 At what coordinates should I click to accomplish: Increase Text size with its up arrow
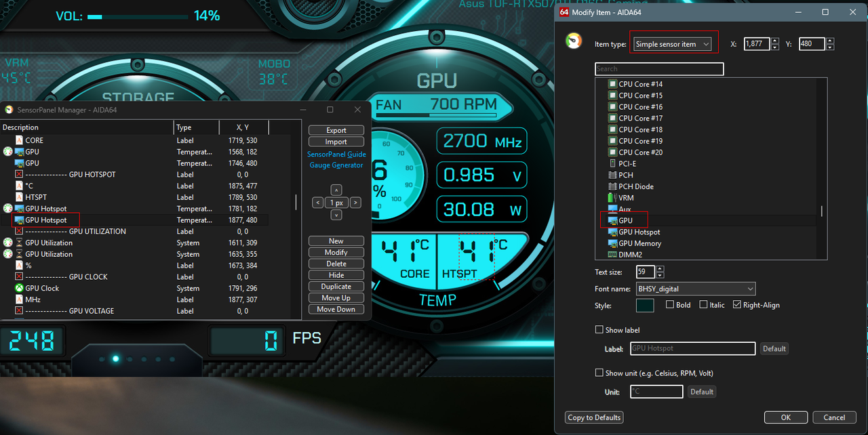[x=660, y=269]
